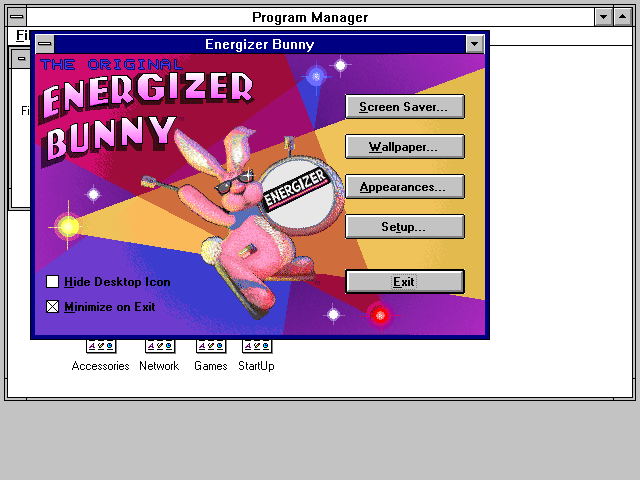640x480 pixels.
Task: Open Energizer Bunny window control menu
Action: coord(44,44)
